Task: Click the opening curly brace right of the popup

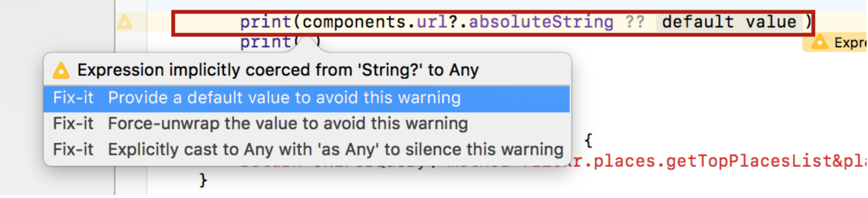Action: tap(588, 140)
